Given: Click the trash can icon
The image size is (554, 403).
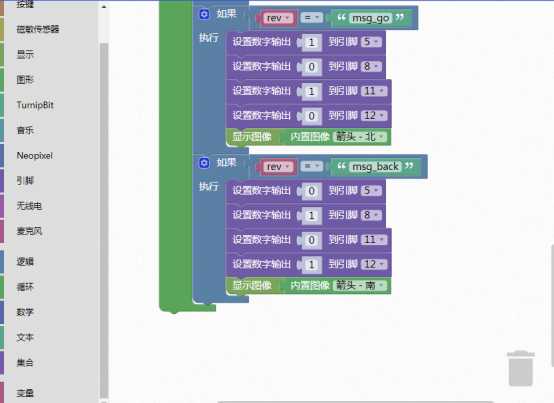Looking at the screenshot, I should (520, 368).
